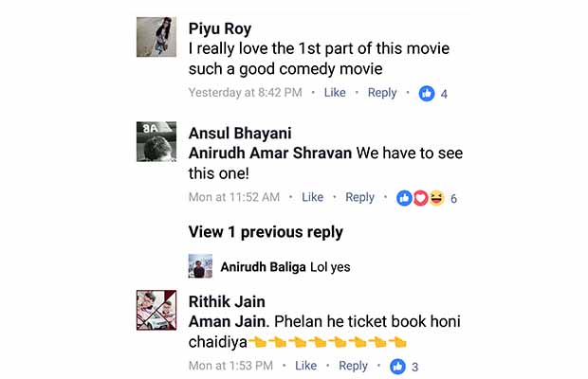The height and width of the screenshot is (379, 588).
Task: Like Rithik Jain's comment
Action: [x=305, y=366]
